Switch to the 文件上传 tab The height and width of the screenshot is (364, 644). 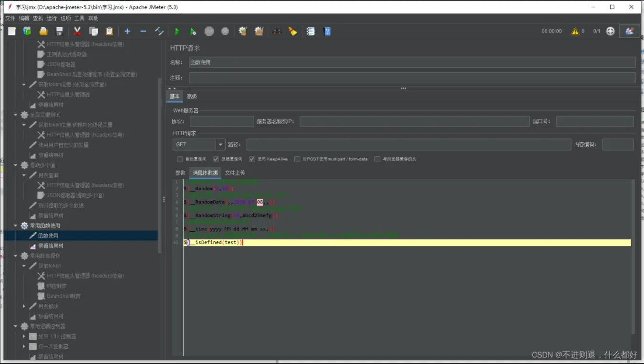pyautogui.click(x=235, y=173)
